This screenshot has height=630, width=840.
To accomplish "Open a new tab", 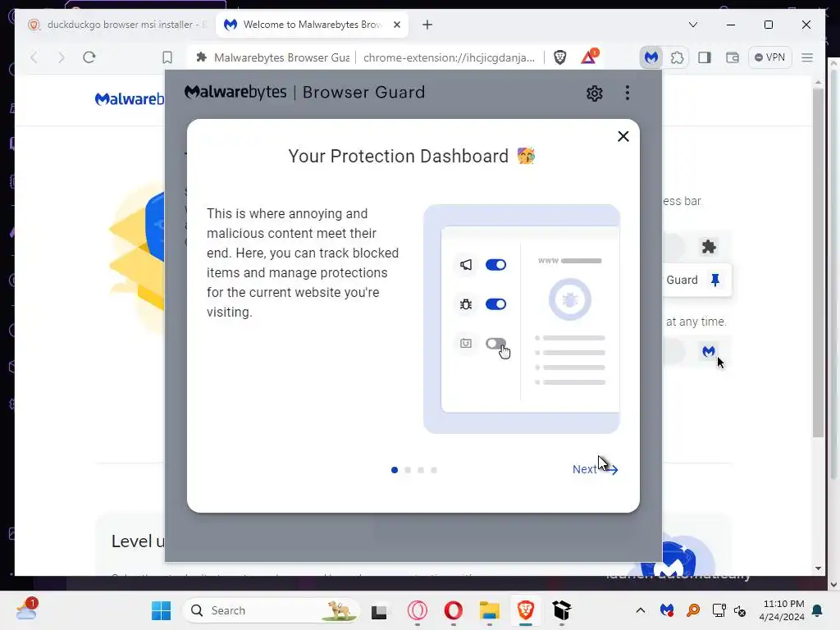I will [427, 25].
